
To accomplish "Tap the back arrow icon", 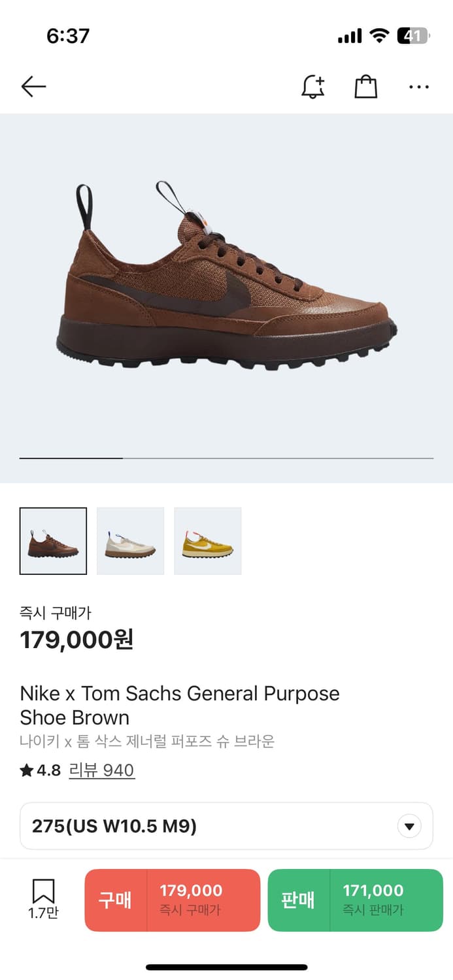I will (x=33, y=86).
